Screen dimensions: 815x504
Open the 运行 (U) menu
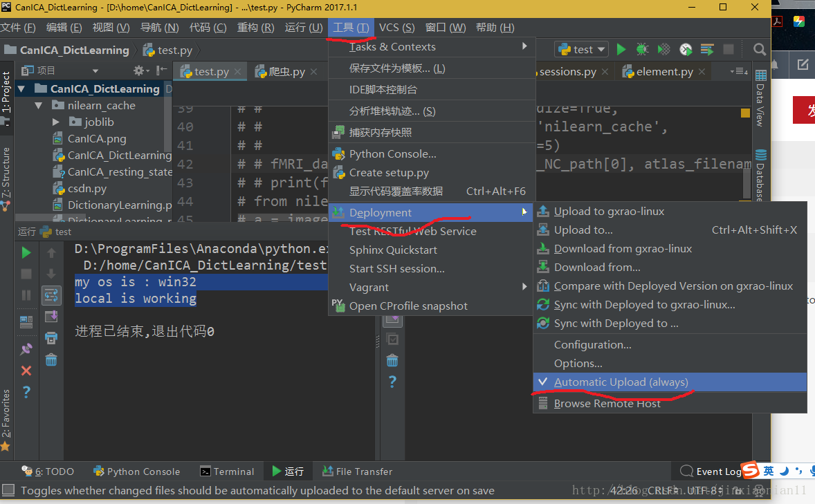pos(304,28)
